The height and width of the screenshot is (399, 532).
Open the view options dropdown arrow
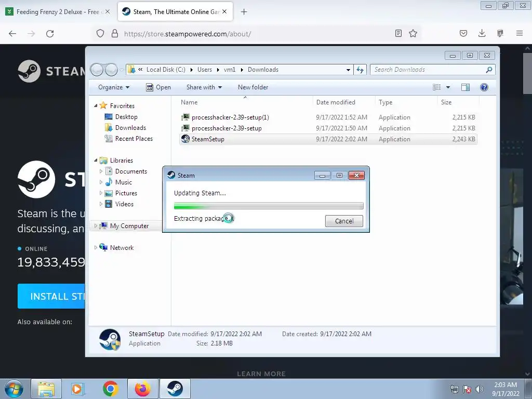click(x=448, y=87)
